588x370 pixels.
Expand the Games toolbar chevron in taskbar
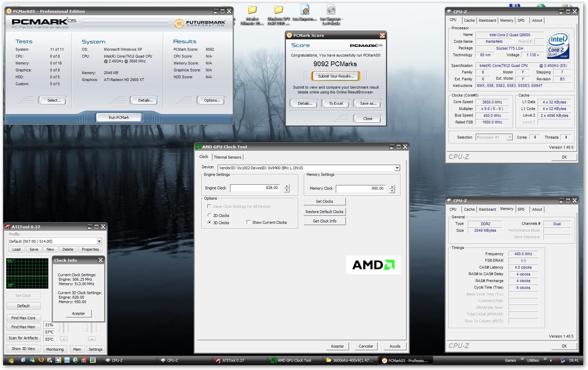tap(522, 359)
